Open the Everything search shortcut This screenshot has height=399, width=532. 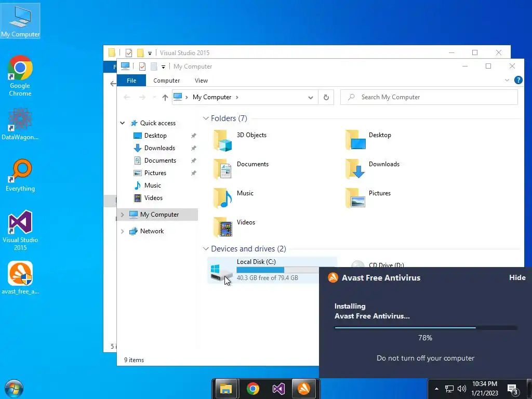[x=20, y=176]
